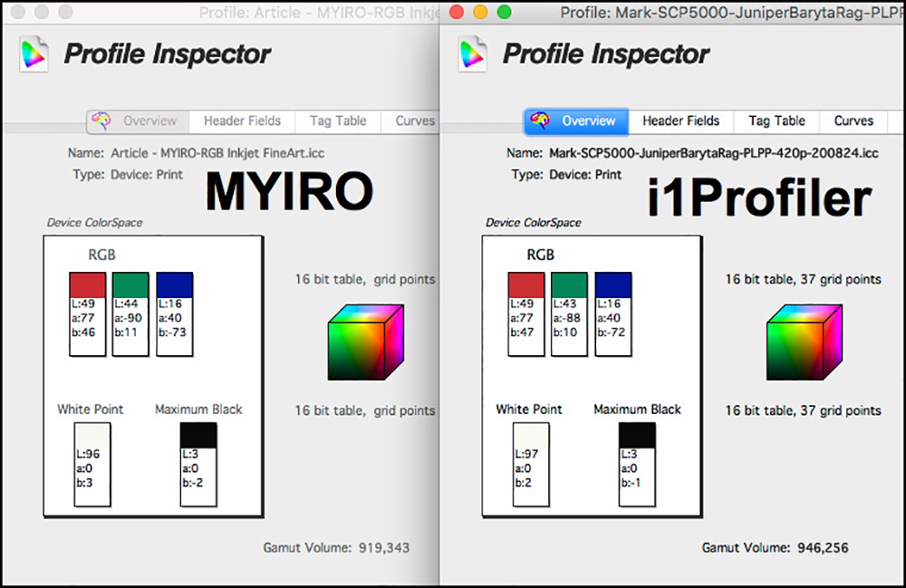906x588 pixels.
Task: Select the Curves tab in i1Profiler window
Action: coord(853,120)
